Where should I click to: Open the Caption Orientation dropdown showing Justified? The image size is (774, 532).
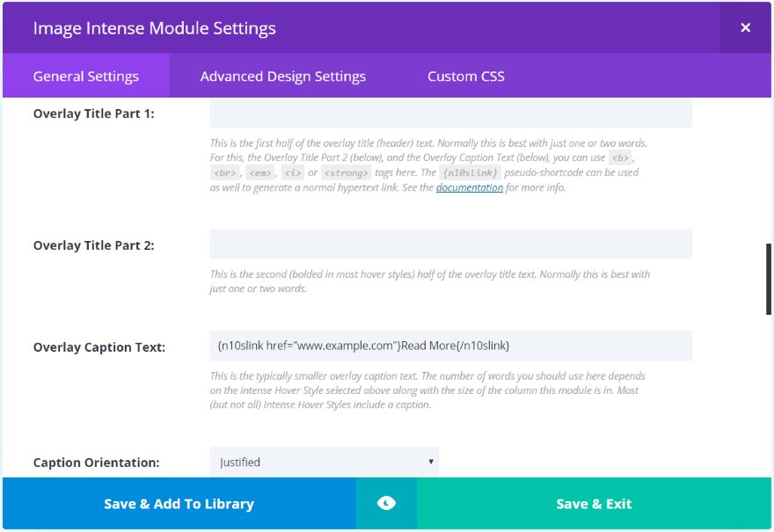pos(324,462)
